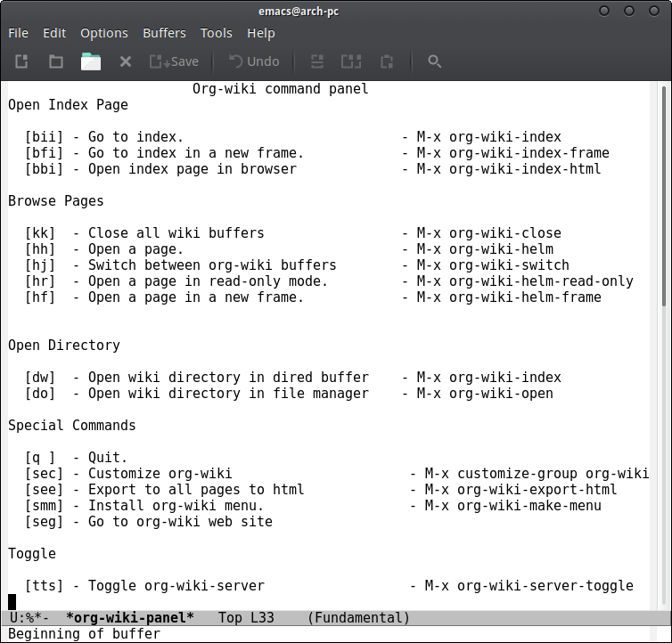672x643 pixels.
Task: Click the [kk] close all wiki buffers button
Action: (x=40, y=233)
